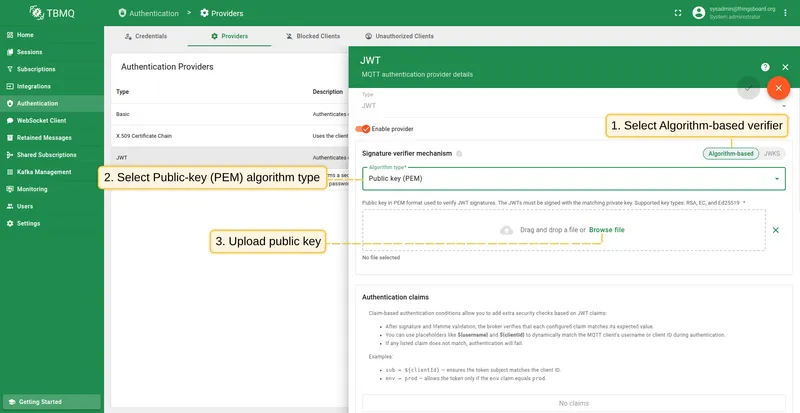Click the info hint beside Signature verifier mechanism
The height and width of the screenshot is (413, 800).
coord(459,153)
